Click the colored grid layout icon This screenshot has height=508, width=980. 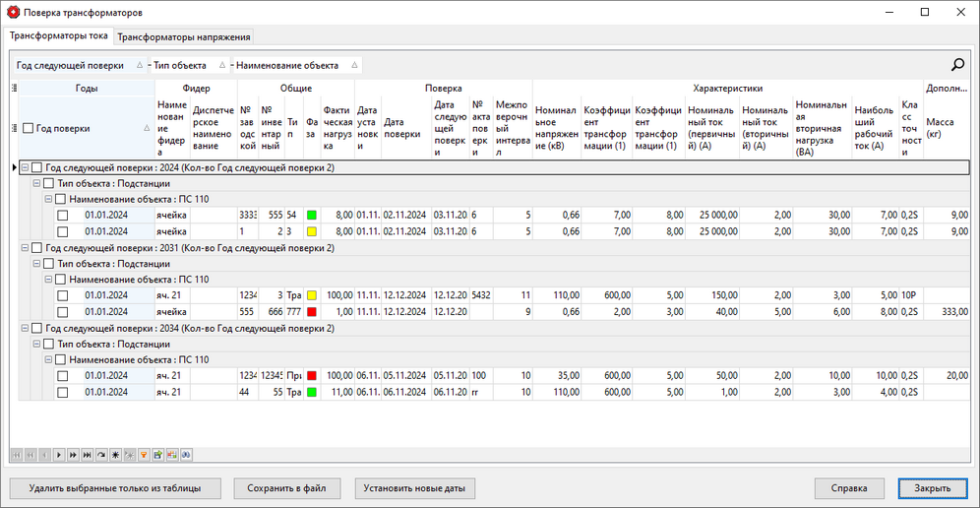pos(172,455)
